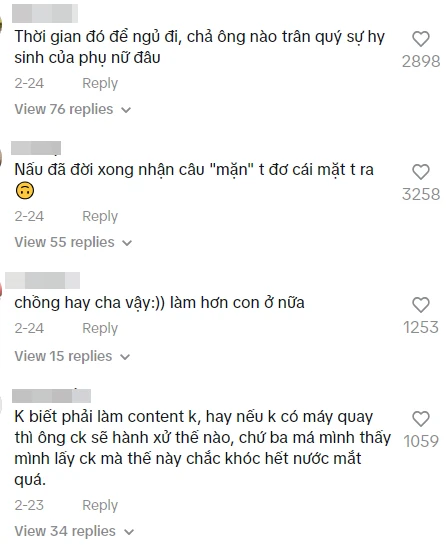Reply to 'chồng hay cha vậy' comment
This screenshot has width=446, height=548.
(x=100, y=329)
